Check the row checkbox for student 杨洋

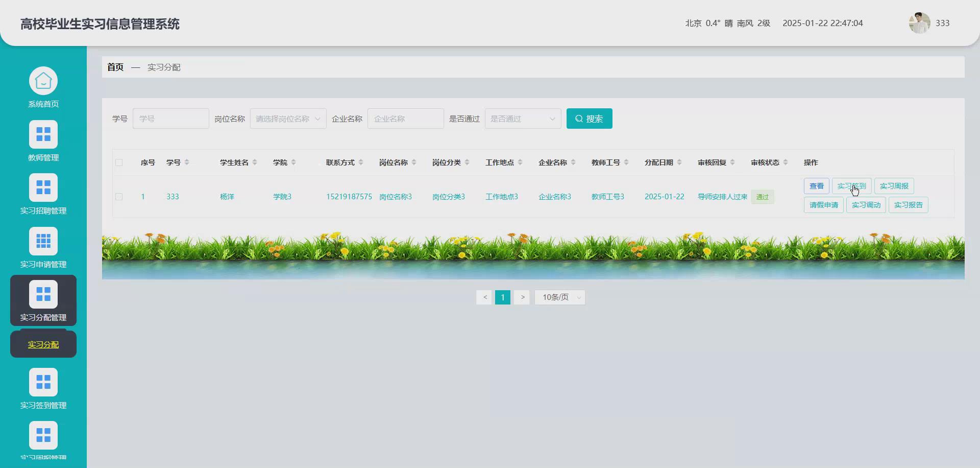[119, 196]
